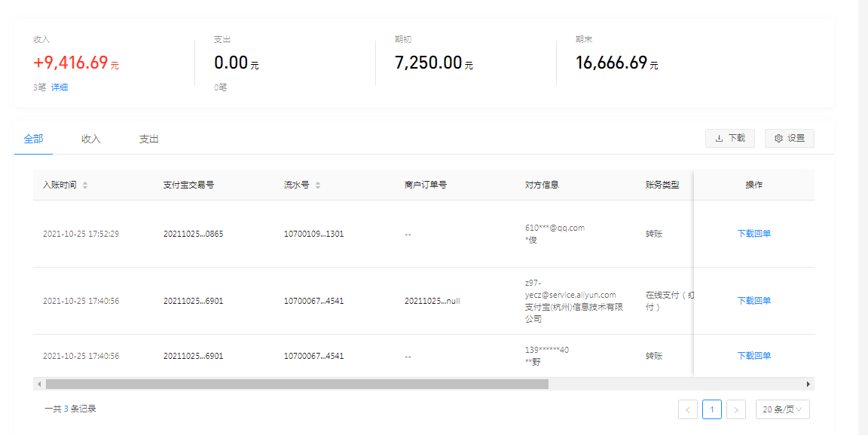Viewport: 868px width, 435px height.
Task: Go to previous page arrow
Action: 687,409
